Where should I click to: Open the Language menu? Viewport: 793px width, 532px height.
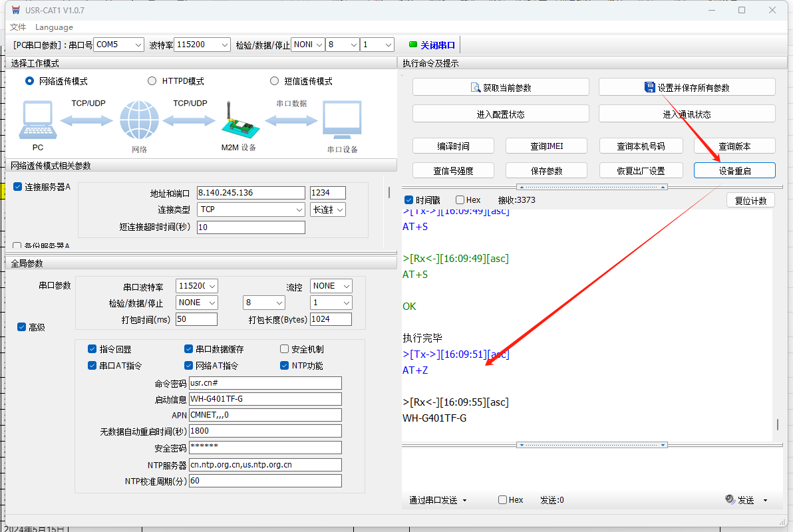[x=54, y=27]
